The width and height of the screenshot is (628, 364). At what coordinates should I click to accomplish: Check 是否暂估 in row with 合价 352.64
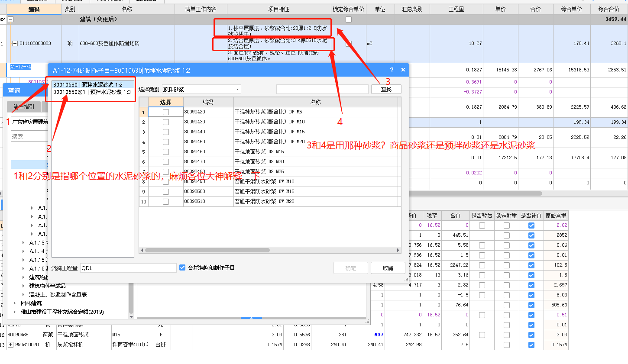482,335
